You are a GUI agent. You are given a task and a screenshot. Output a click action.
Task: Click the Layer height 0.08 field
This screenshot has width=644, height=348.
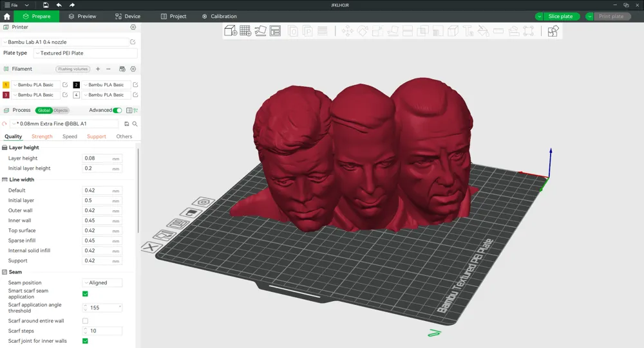pyautogui.click(x=102, y=158)
